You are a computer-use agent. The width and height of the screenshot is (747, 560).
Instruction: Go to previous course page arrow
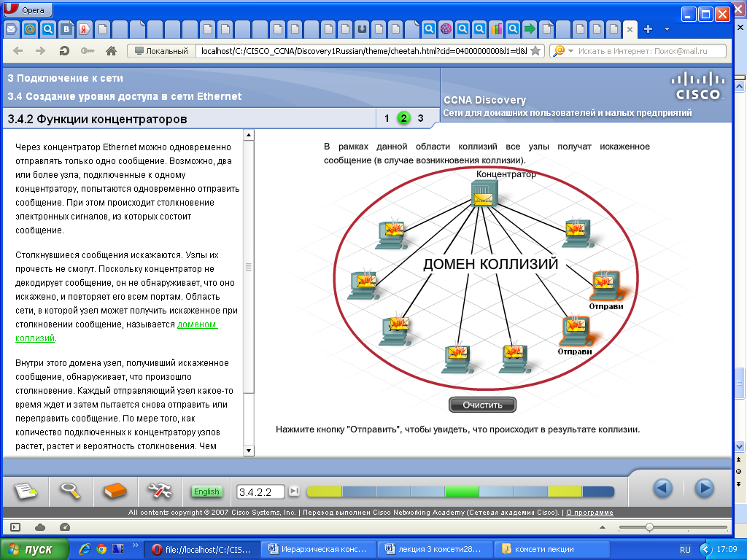point(662,488)
